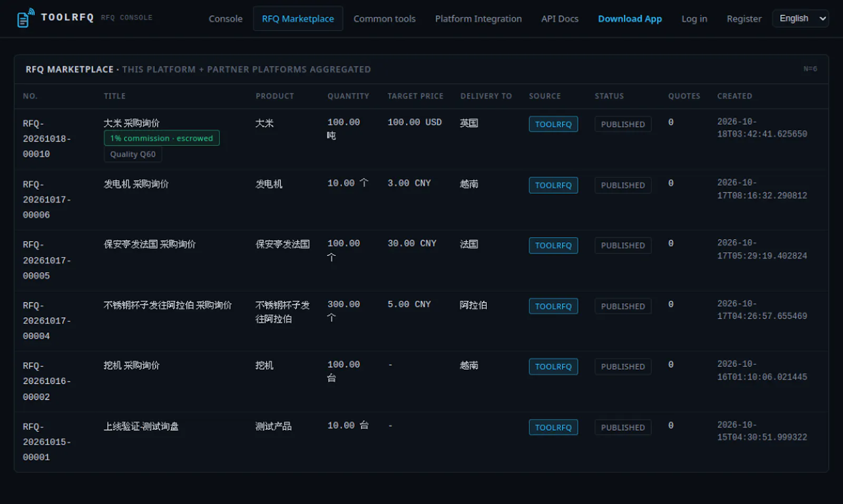843x504 pixels.
Task: Open the 发电机 采购询价 title
Action: 136,184
